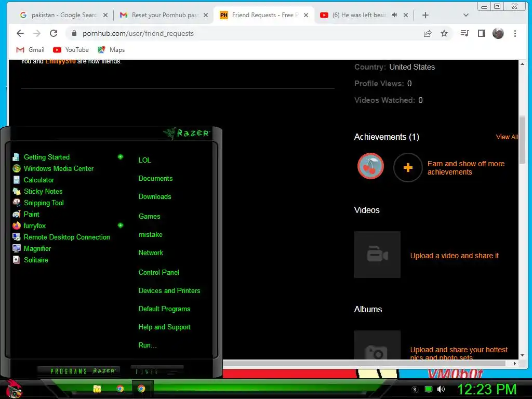The width and height of the screenshot is (532, 399).
Task: Launch furryfox browser
Action: tap(29, 225)
